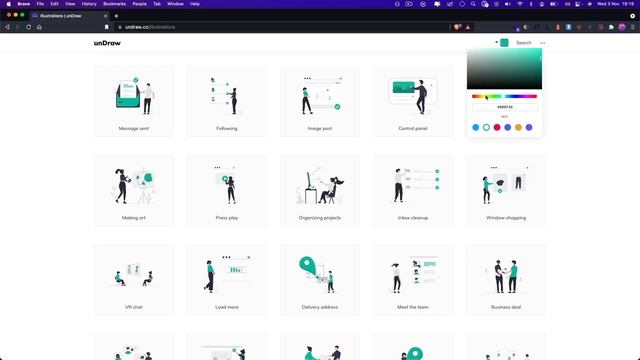Click the browser profile avatar icon
Screen dimensions: 640x360
pyautogui.click(x=622, y=27)
